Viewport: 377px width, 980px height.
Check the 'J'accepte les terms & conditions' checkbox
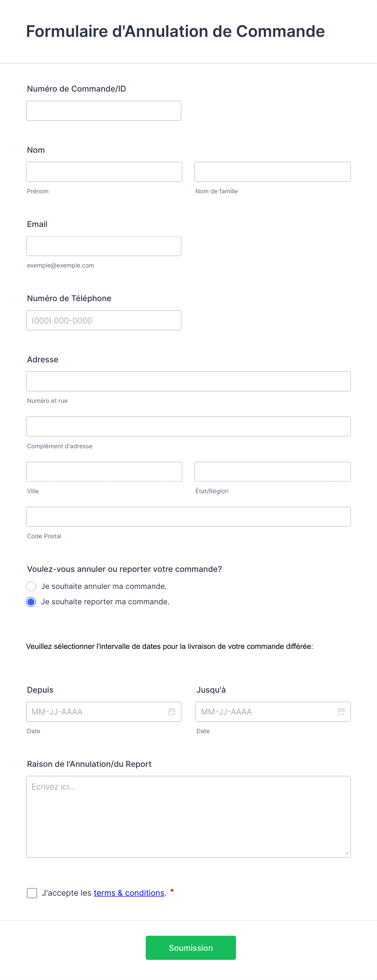[32, 893]
